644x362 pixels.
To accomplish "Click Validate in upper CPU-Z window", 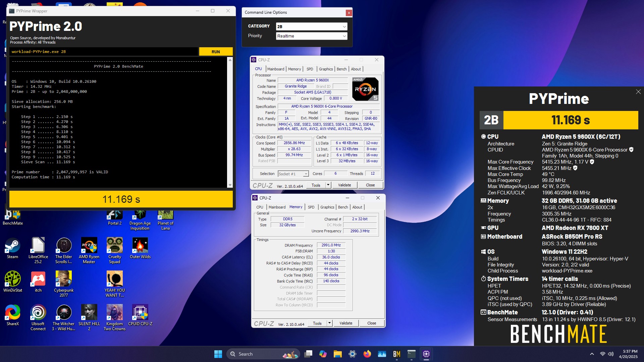I will pyautogui.click(x=344, y=185).
